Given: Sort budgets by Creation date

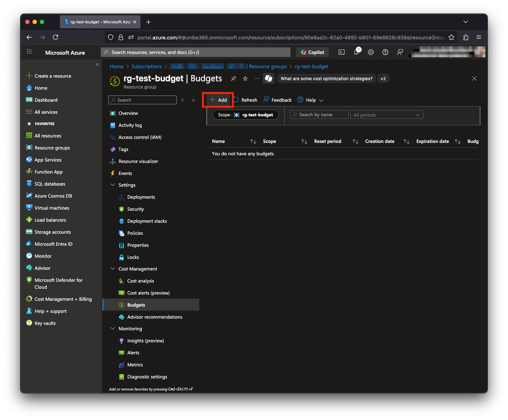Looking at the screenshot, I should (380, 141).
